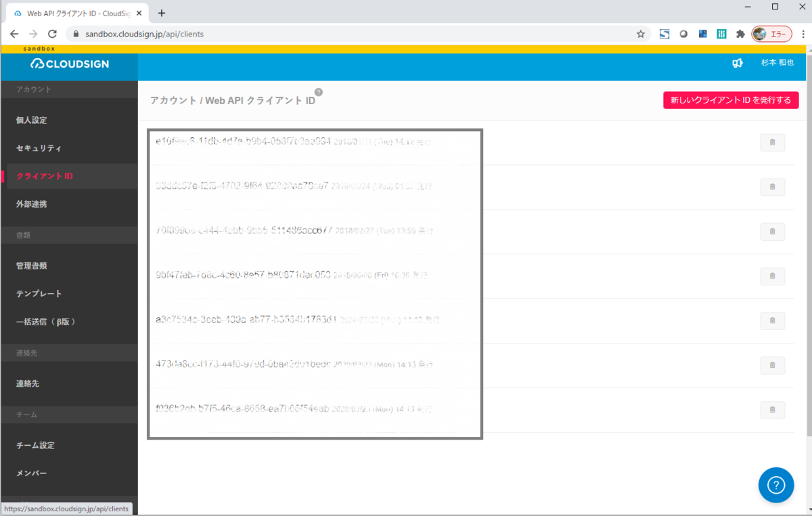View site info via the padlock icon
The width and height of the screenshot is (812, 516).
pyautogui.click(x=76, y=34)
